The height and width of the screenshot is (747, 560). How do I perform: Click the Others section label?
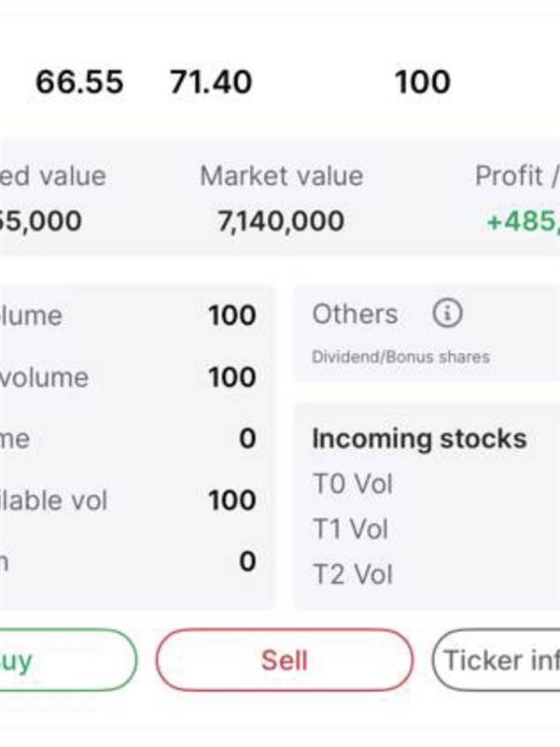(355, 314)
